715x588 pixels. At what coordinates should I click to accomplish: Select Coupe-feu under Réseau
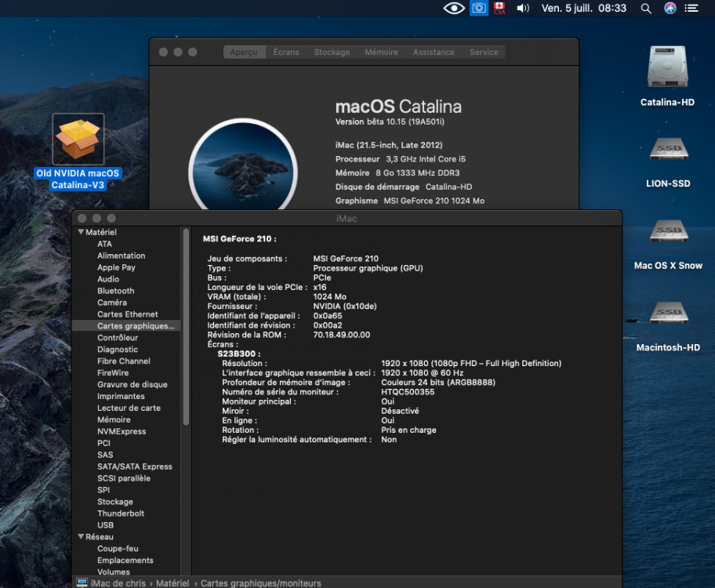(118, 548)
